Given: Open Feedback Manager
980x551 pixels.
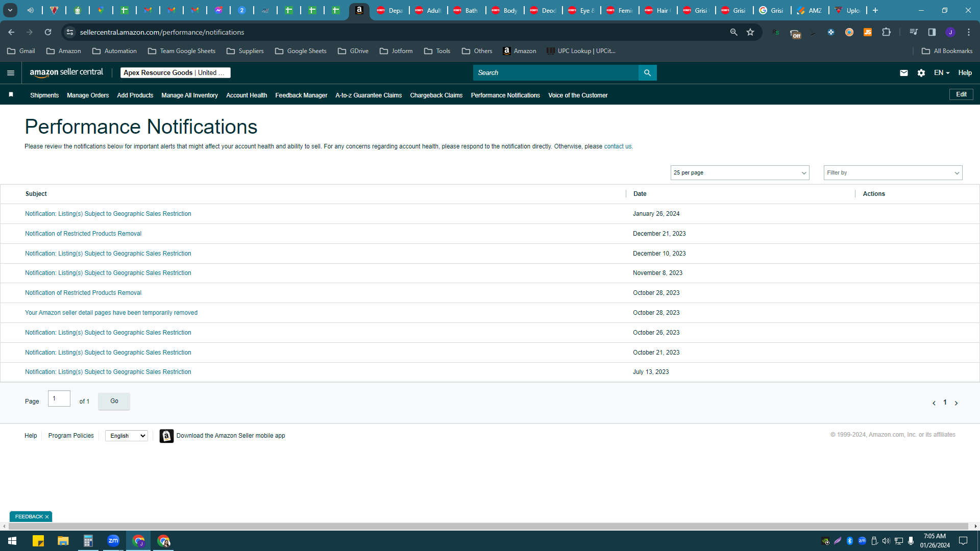Looking at the screenshot, I should (x=301, y=95).
